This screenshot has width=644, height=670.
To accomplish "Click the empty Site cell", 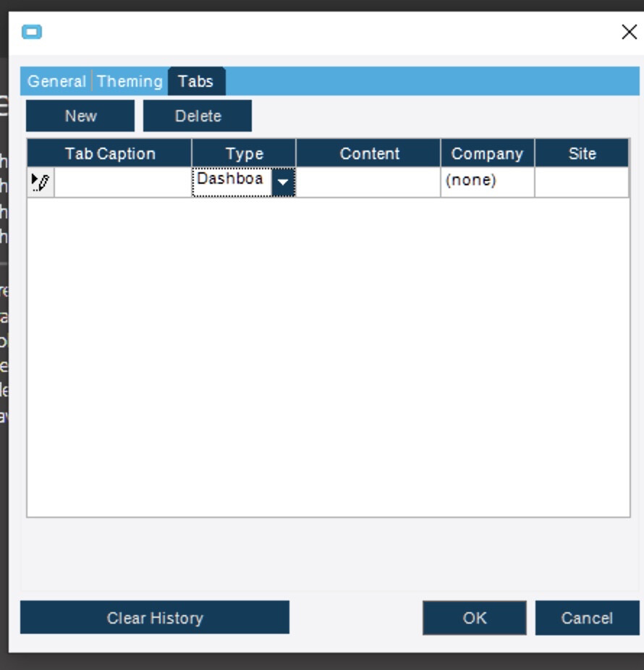I will click(x=581, y=181).
